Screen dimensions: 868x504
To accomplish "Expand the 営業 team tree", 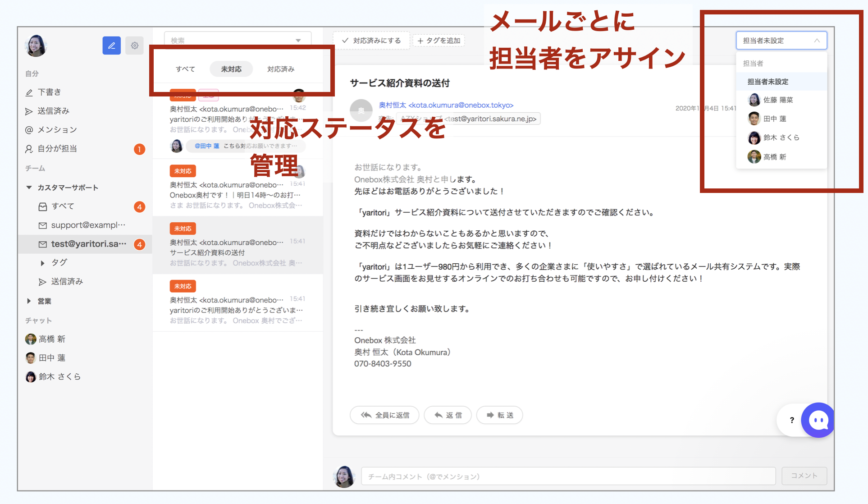I will pos(29,301).
